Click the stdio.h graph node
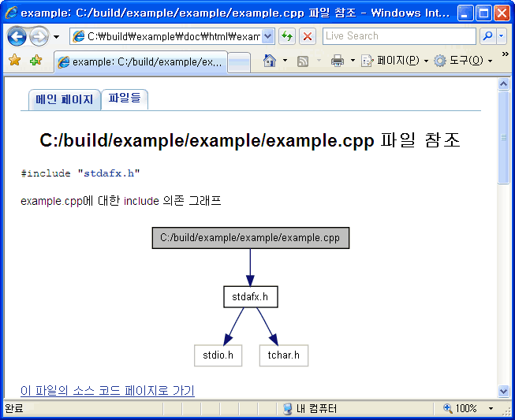The width and height of the screenshot is (515, 420). click(218, 355)
